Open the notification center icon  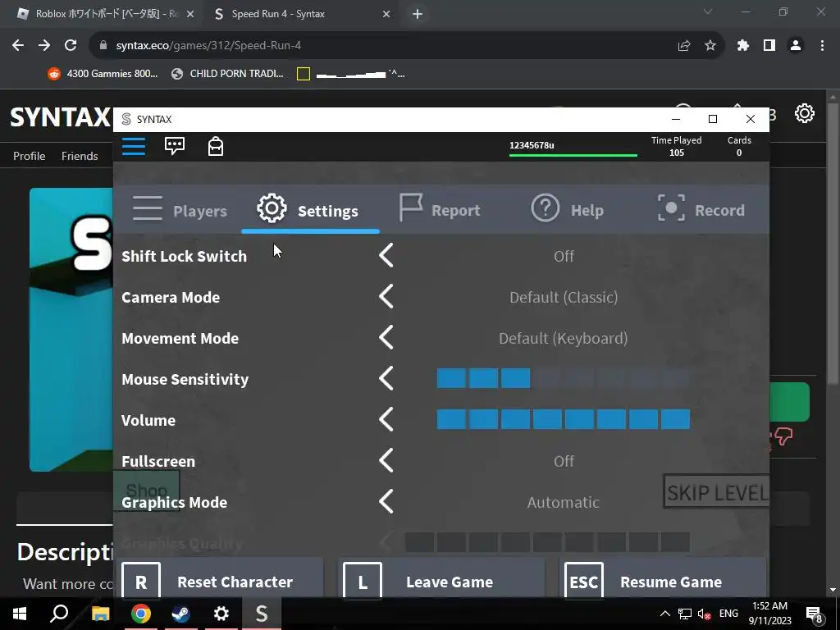[814, 614]
